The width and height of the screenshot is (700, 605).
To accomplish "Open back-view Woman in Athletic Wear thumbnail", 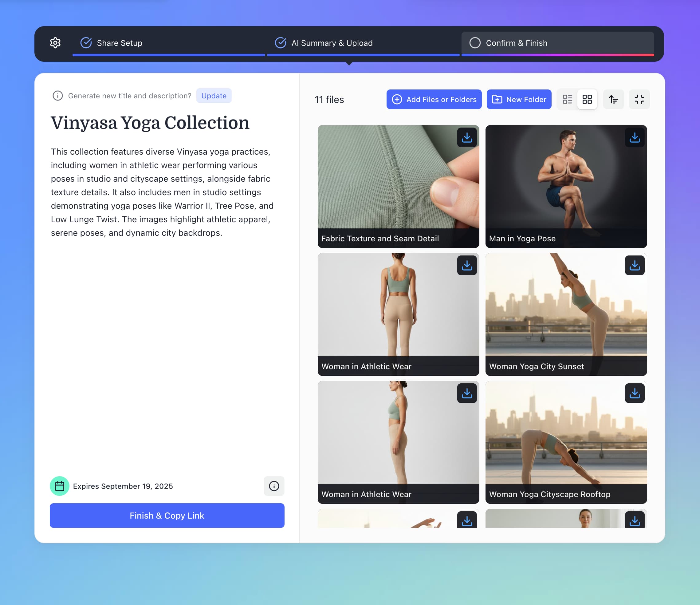I will tap(398, 314).
